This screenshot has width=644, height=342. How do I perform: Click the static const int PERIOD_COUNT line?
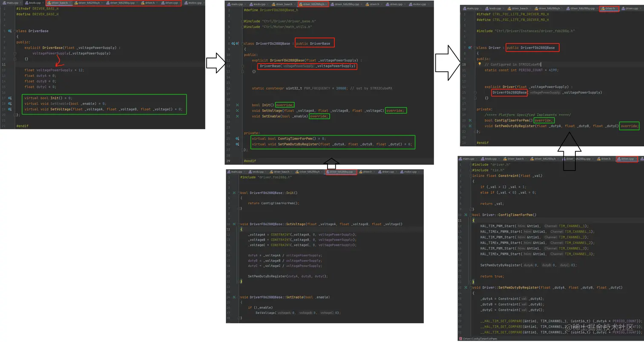pyautogui.click(x=521, y=70)
